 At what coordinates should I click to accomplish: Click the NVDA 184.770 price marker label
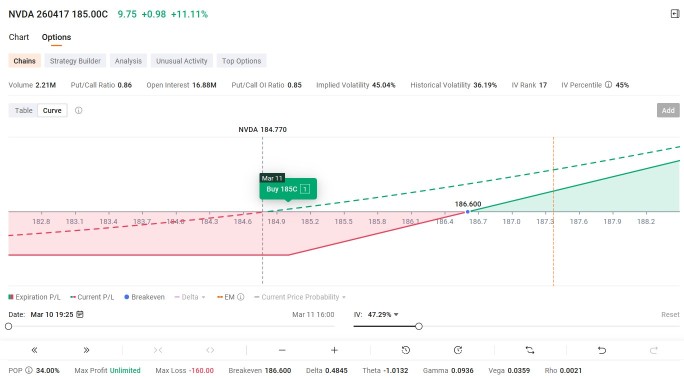coord(263,129)
